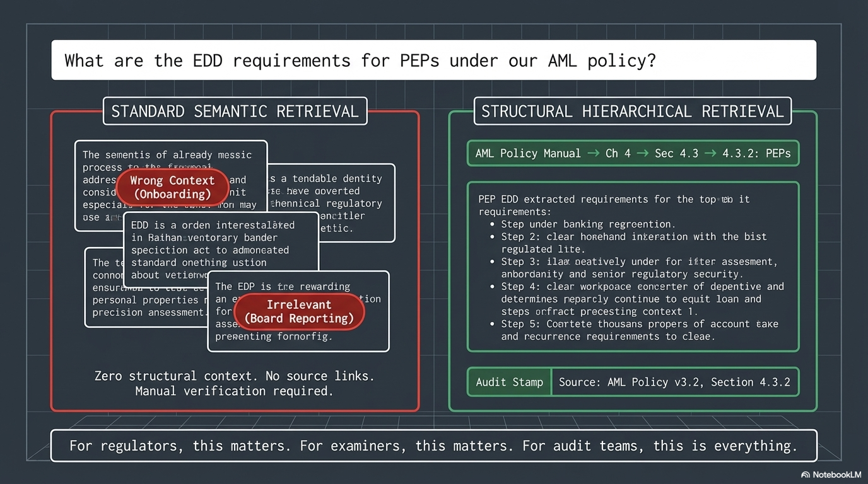Select the regulators footer banner
Image resolution: width=868 pixels, height=484 pixels.
point(433,446)
